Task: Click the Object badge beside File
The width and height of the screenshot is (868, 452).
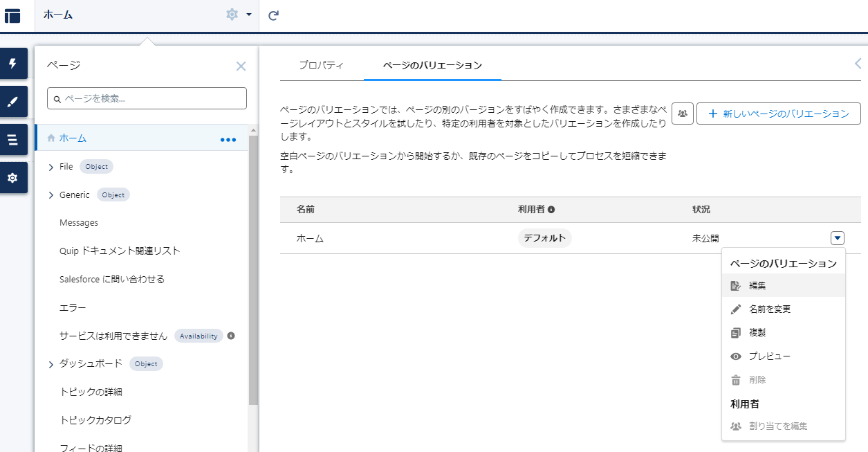Action: coord(96,167)
